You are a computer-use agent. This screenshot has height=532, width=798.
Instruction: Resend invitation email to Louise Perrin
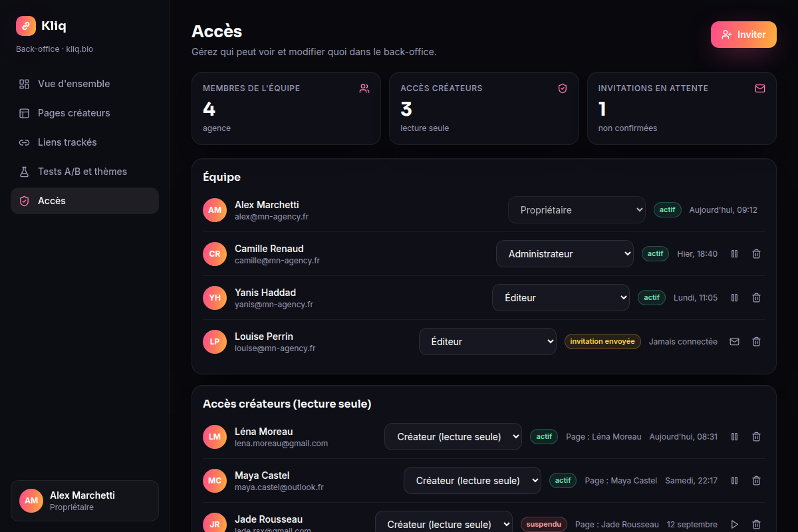[x=735, y=341]
